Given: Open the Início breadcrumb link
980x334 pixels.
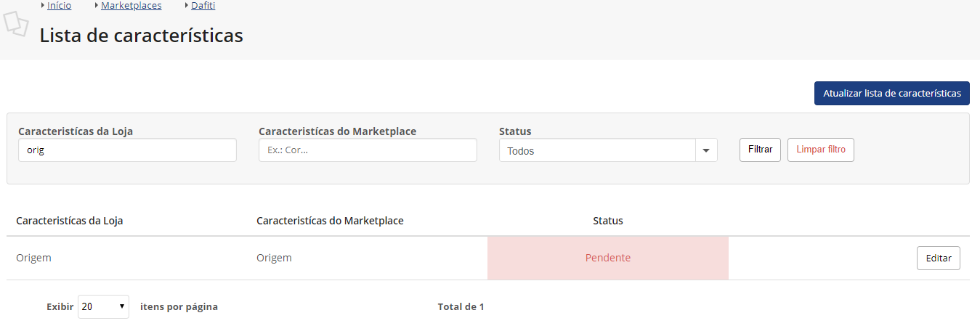Looking at the screenshot, I should click(59, 6).
